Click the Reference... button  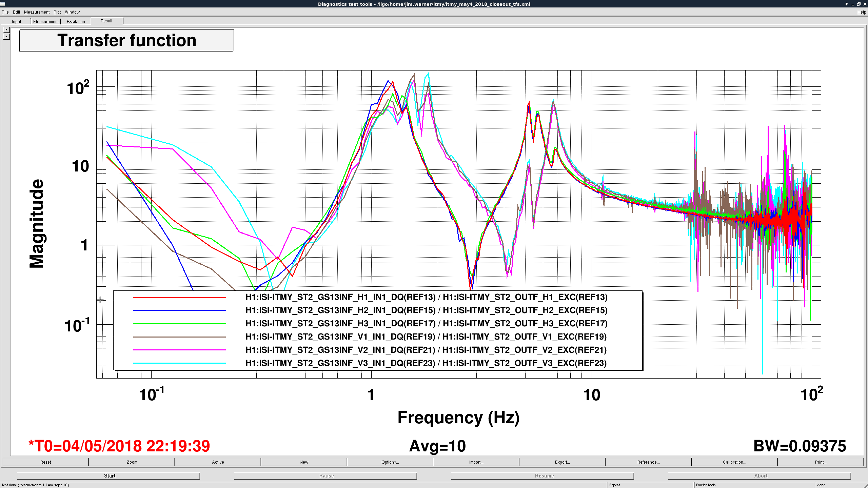pos(648,462)
